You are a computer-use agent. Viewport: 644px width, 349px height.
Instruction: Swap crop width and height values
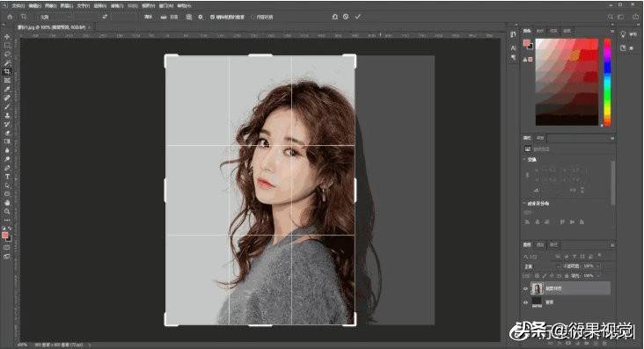[x=105, y=17]
